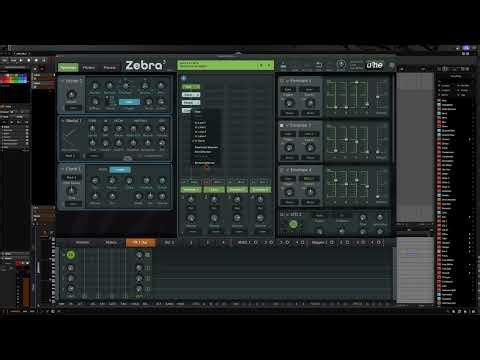Click the gray panel right of the Zebra window

point(415,147)
